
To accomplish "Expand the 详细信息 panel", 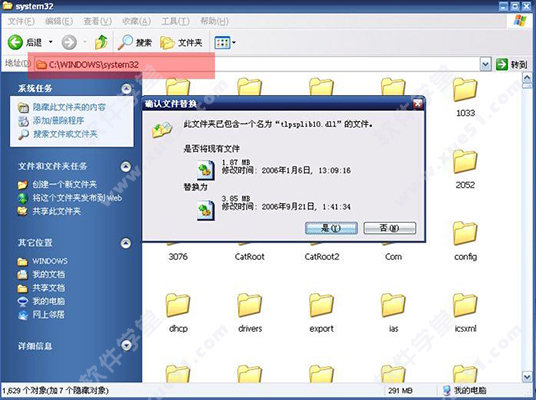I will point(126,345).
